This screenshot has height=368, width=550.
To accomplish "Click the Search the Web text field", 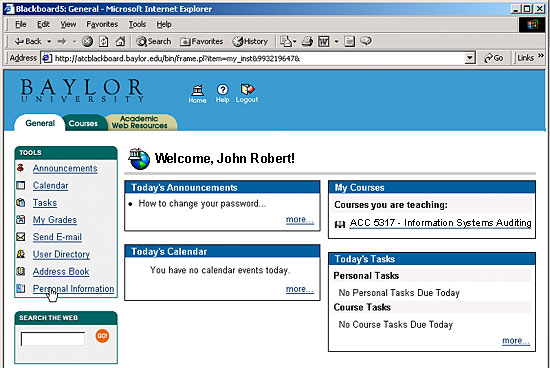I will click(53, 339).
